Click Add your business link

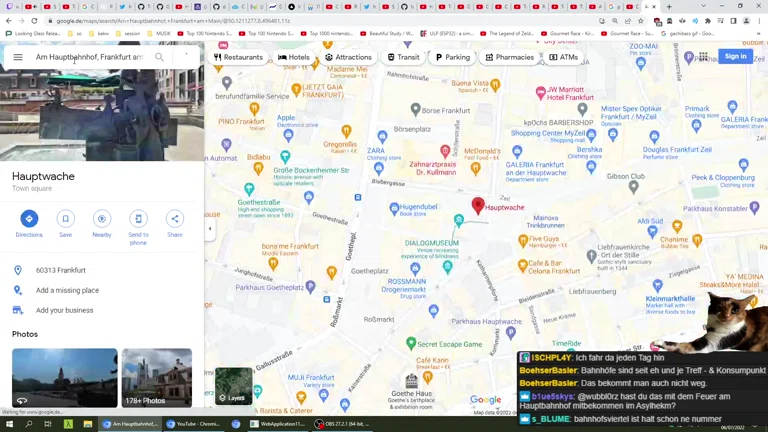pyautogui.click(x=64, y=310)
